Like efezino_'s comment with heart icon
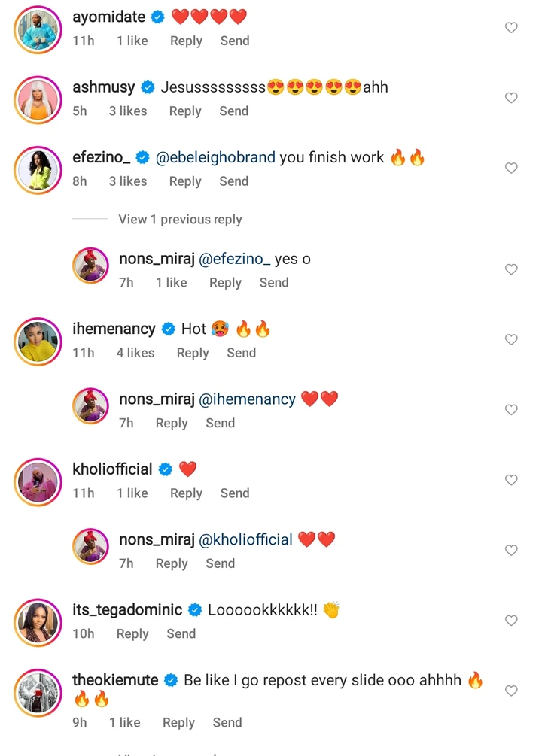542x756 pixels. [x=511, y=169]
